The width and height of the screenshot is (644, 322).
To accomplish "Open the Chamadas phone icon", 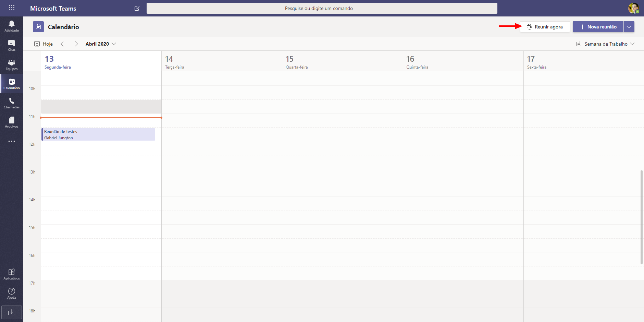I will [x=12, y=103].
